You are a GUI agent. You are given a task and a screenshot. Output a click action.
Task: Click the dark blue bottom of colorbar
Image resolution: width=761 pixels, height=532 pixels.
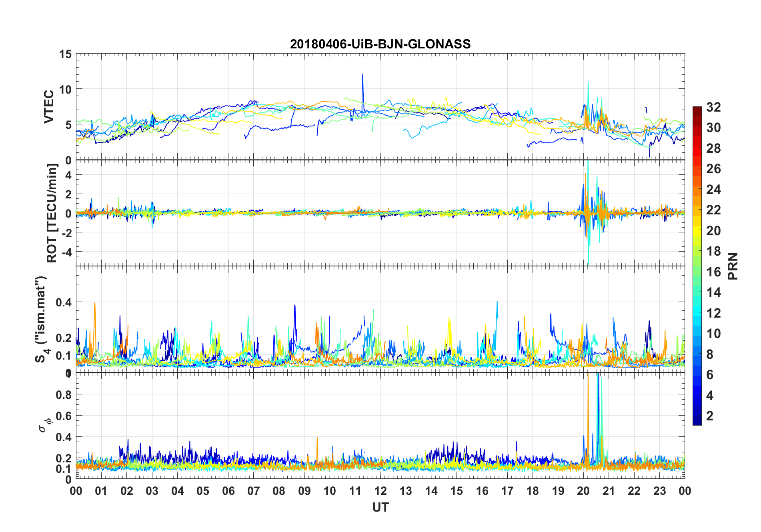coord(697,422)
